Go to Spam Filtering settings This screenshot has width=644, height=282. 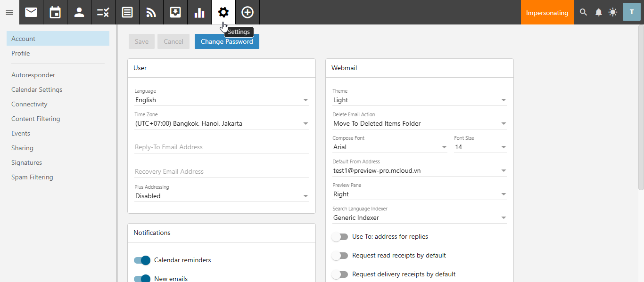click(32, 177)
